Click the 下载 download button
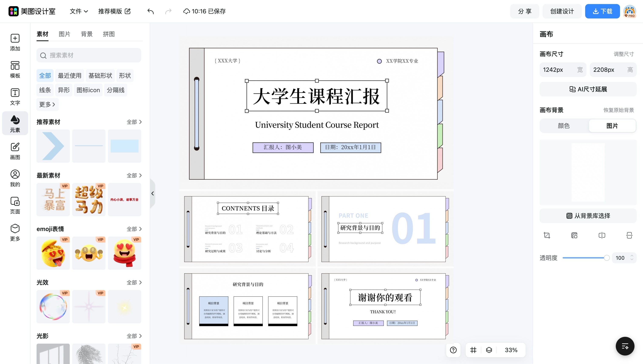This screenshot has width=643, height=364. click(x=602, y=11)
